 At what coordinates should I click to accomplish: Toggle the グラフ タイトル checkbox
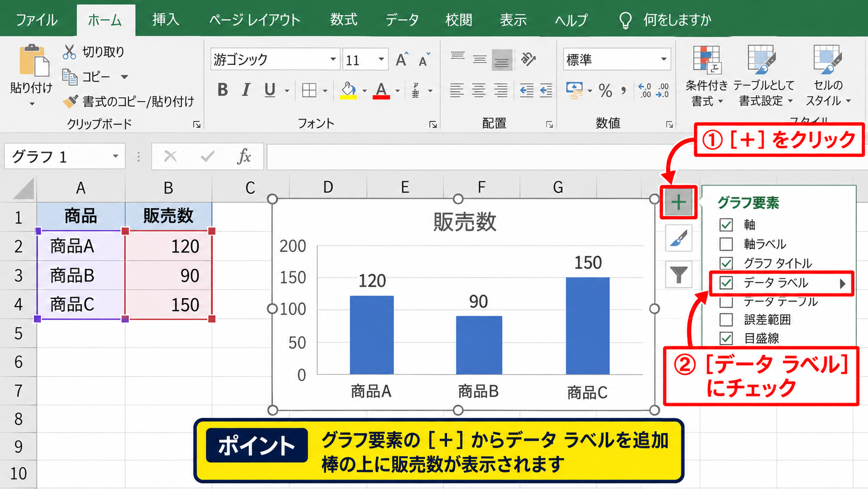coord(726,263)
